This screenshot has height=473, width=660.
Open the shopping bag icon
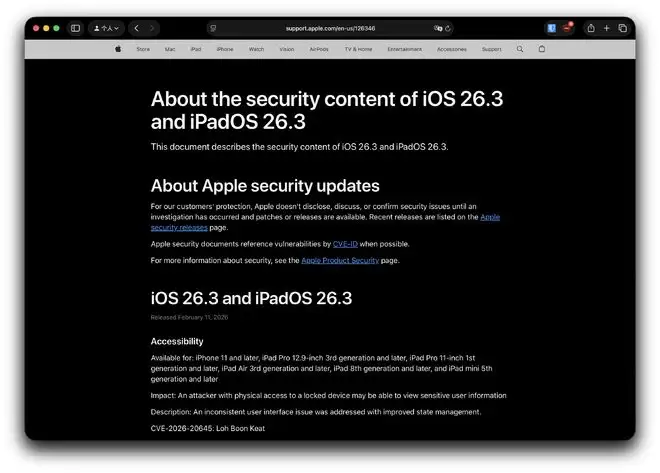pyautogui.click(x=542, y=48)
